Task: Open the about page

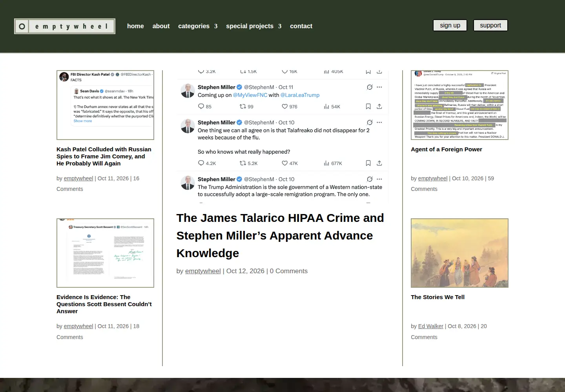Action: [161, 26]
